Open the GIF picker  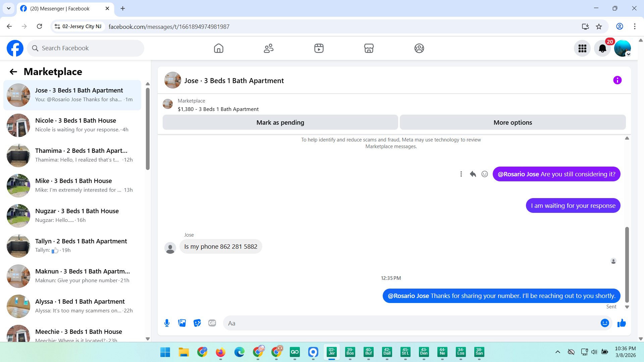[212, 323]
